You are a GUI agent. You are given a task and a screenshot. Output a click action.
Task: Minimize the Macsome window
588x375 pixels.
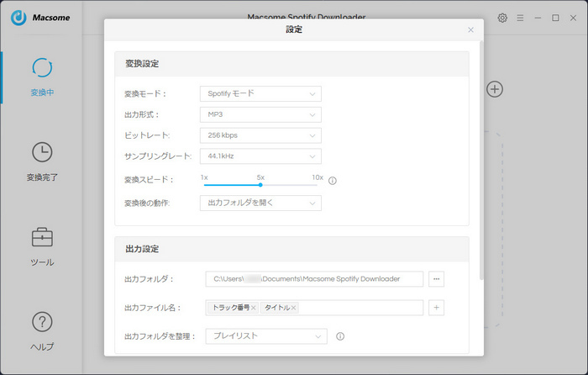coord(538,18)
